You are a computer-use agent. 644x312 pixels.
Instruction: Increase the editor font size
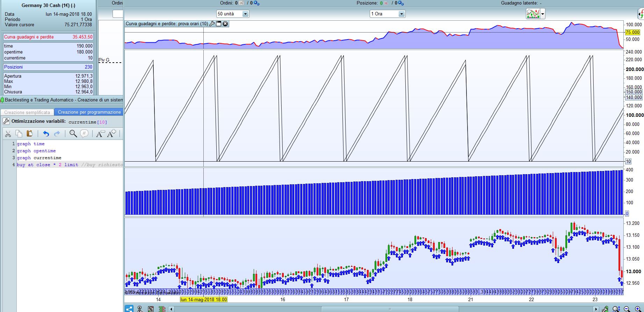[x=111, y=134]
